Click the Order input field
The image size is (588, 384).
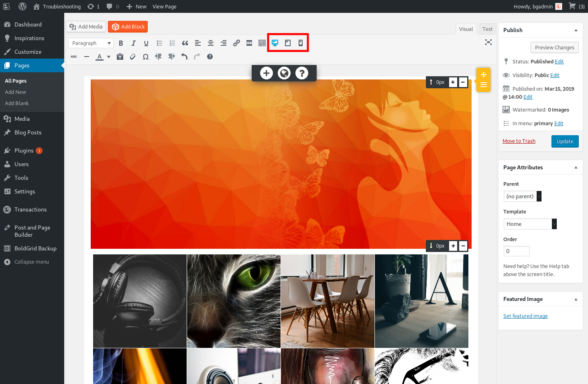(x=517, y=251)
